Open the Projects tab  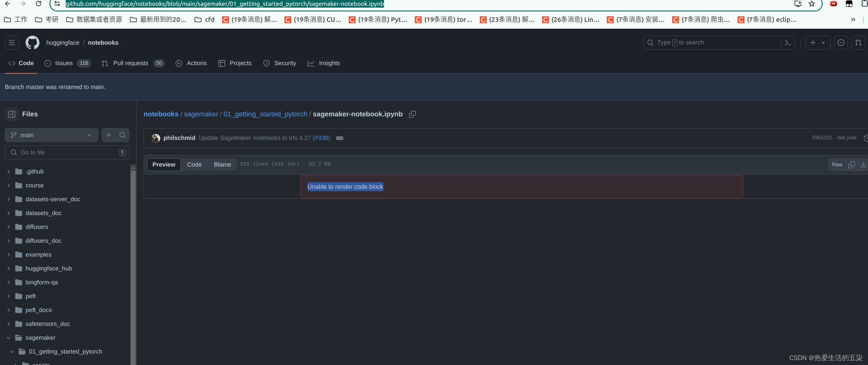pos(235,63)
